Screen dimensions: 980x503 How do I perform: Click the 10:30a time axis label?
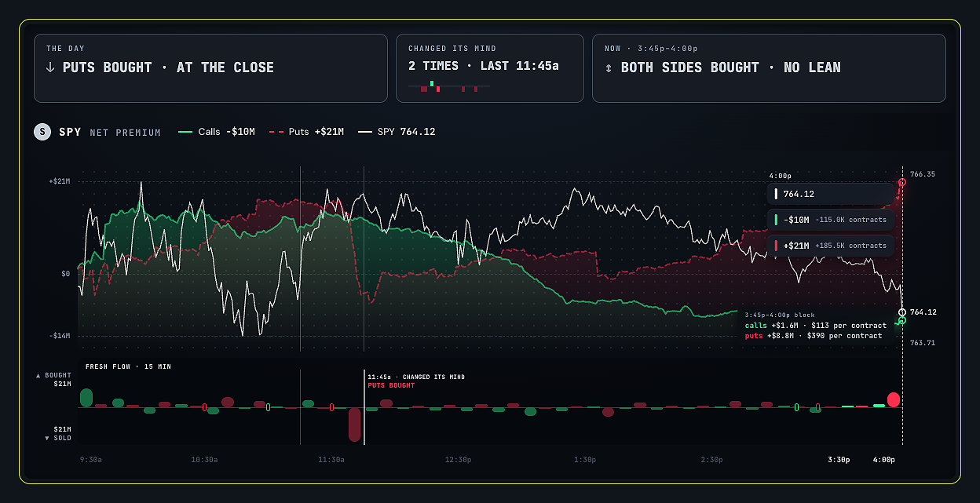pos(204,459)
